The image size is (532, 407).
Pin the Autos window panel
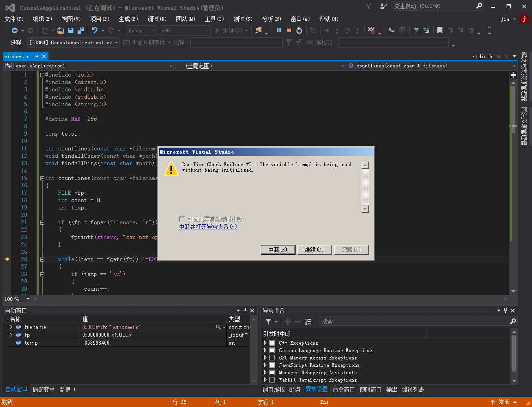pyautogui.click(x=245, y=311)
